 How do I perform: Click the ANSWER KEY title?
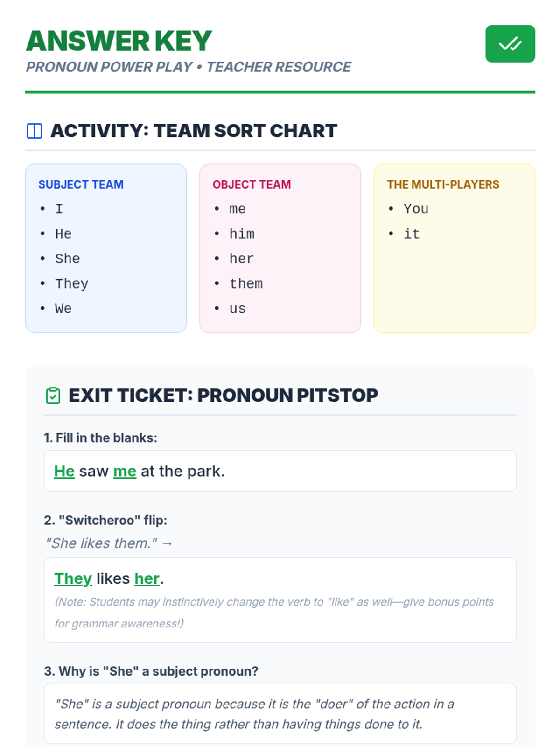point(119,41)
